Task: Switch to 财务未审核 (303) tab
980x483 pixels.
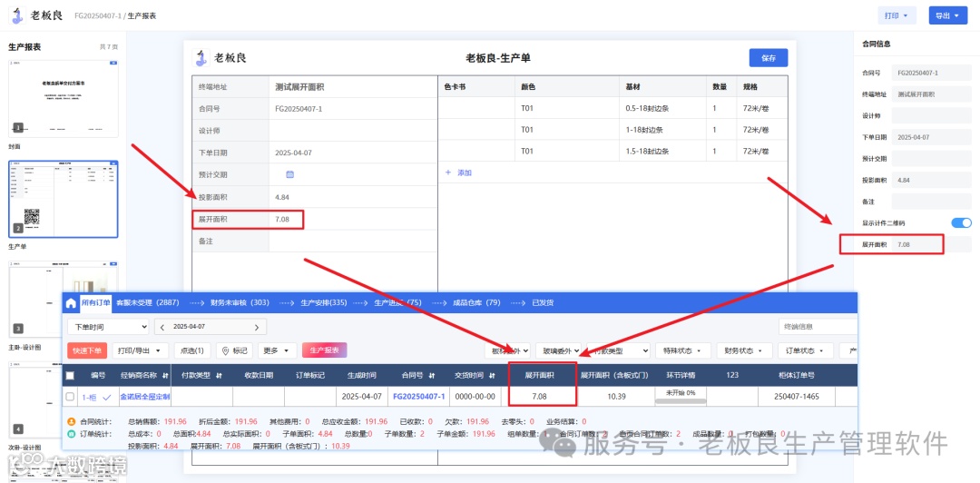Action: coord(240,303)
